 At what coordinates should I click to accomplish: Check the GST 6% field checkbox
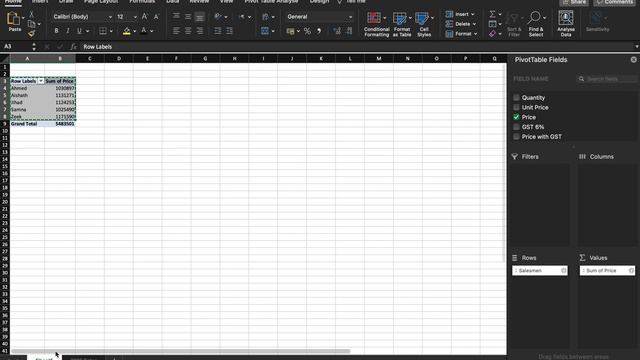pos(516,127)
